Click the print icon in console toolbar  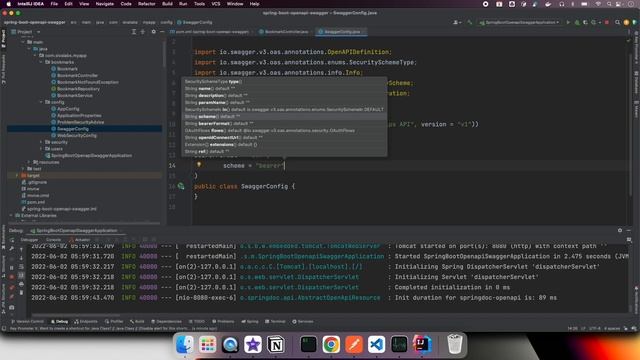point(21,284)
